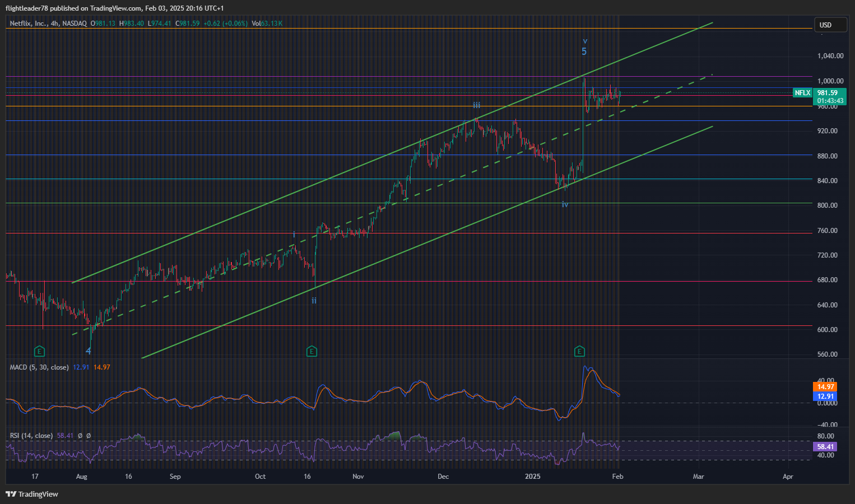Click the 880.00 price axis label

coord(828,156)
